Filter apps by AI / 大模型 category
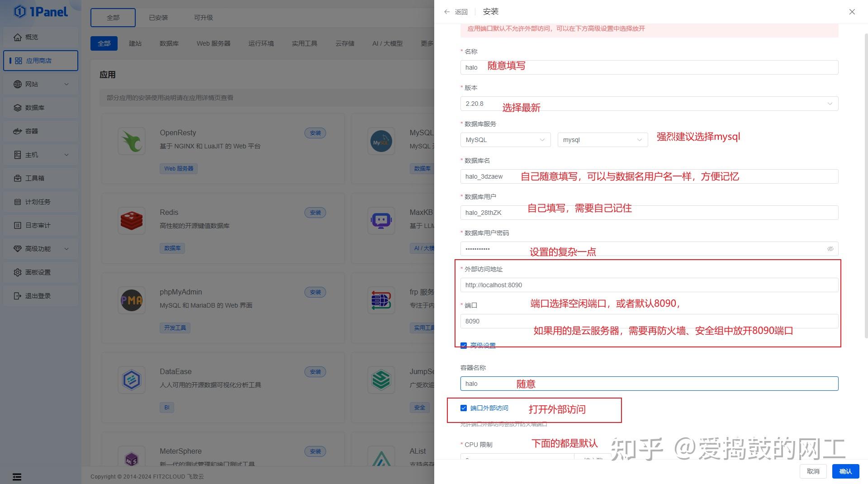Viewport: 868px width, 484px height. [387, 43]
